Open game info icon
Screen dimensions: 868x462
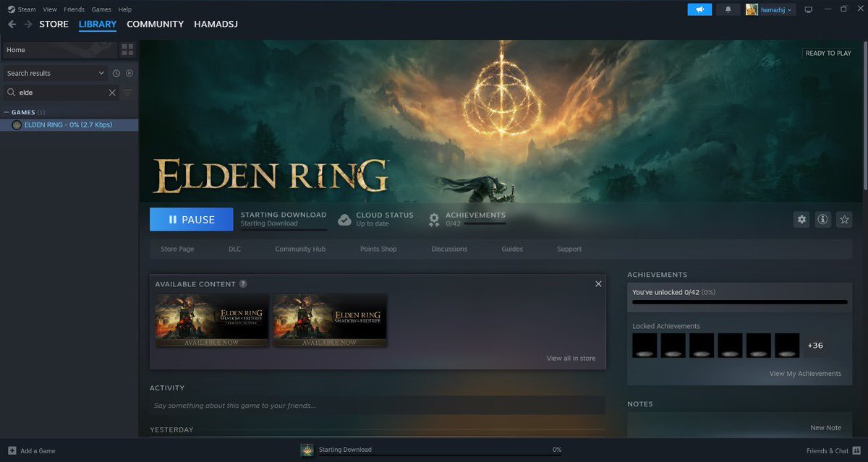pyautogui.click(x=822, y=219)
